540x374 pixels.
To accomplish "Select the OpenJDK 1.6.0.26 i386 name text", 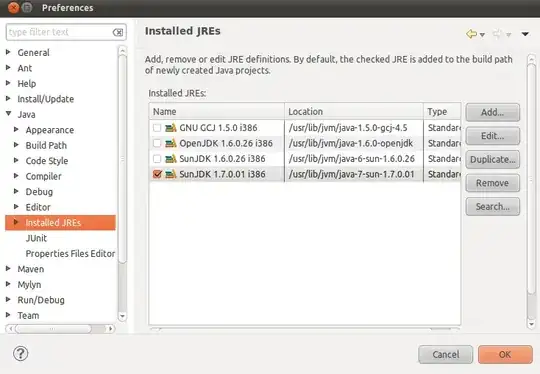I will click(226, 143).
